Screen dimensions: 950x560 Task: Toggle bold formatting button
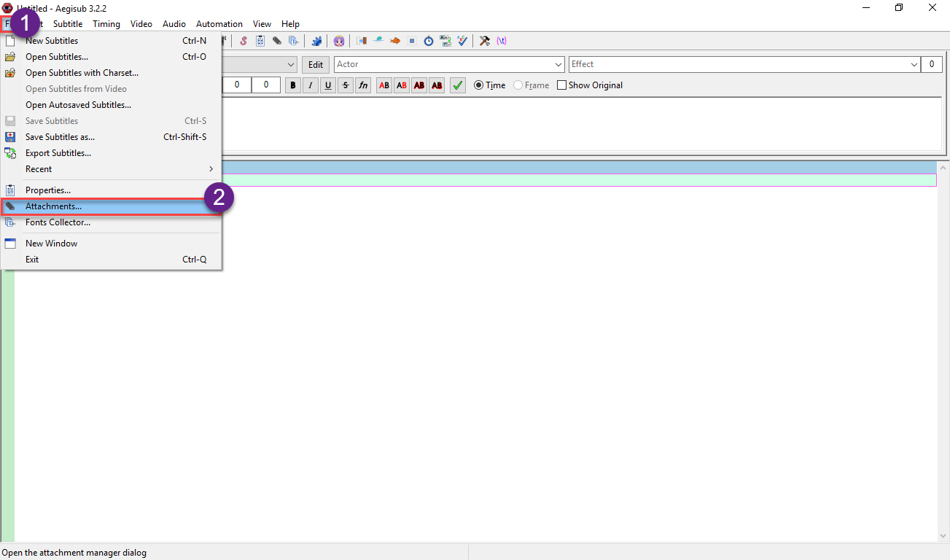293,85
